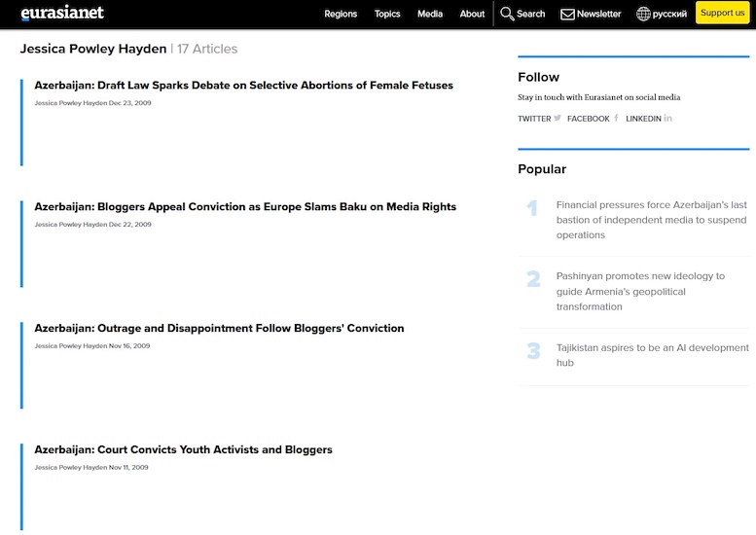Open the Twitter bird icon
The height and width of the screenshot is (535, 756).
(x=558, y=118)
